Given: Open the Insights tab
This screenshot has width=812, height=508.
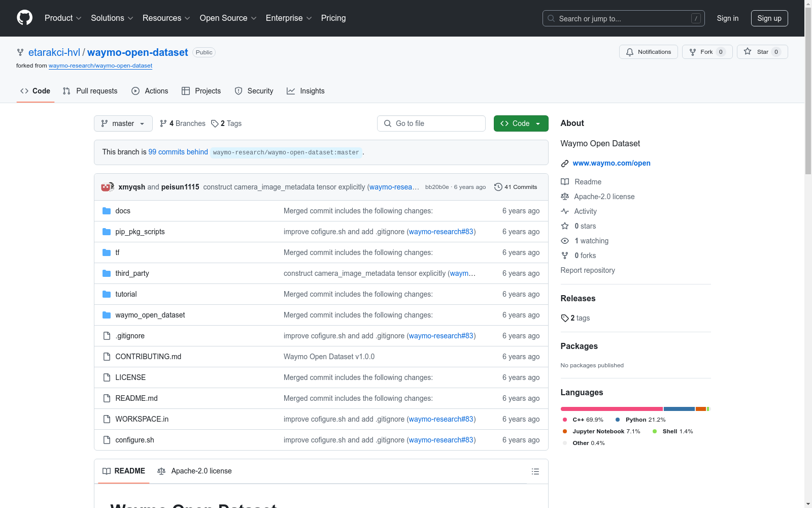Looking at the screenshot, I should coord(306,91).
